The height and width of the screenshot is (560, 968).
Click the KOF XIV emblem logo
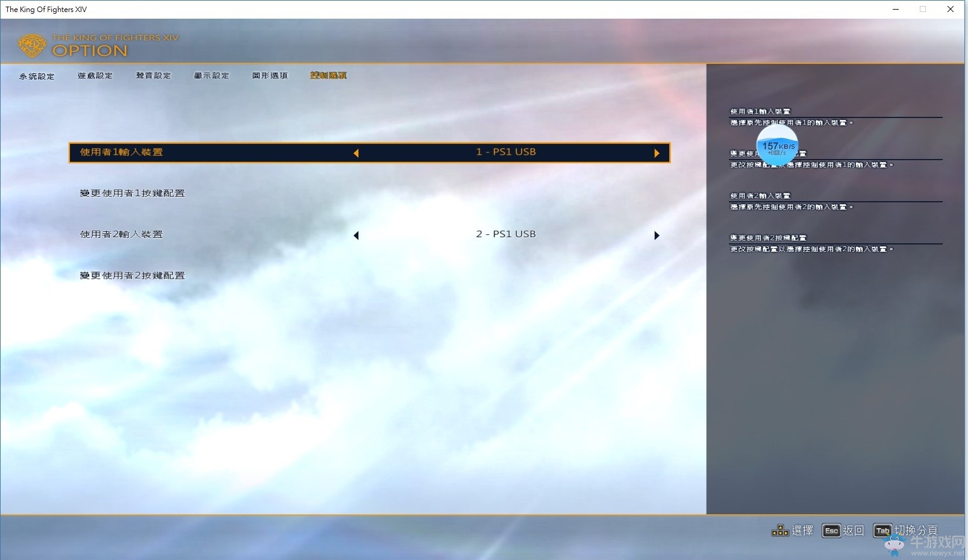point(32,46)
